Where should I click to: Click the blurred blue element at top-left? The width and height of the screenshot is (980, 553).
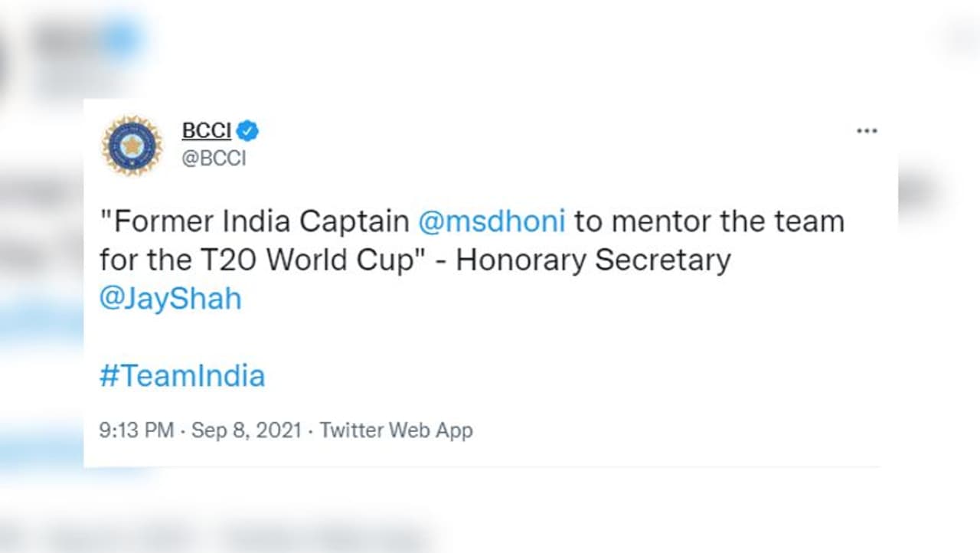coord(119,38)
